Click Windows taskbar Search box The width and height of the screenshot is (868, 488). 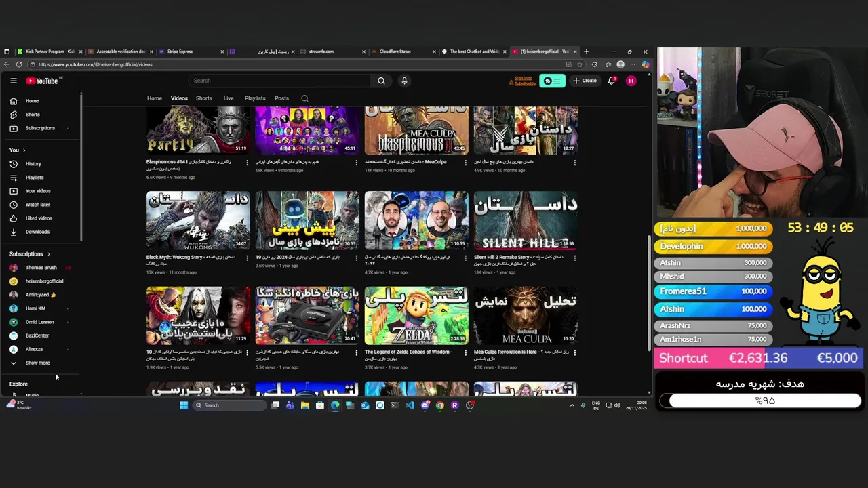pyautogui.click(x=229, y=405)
